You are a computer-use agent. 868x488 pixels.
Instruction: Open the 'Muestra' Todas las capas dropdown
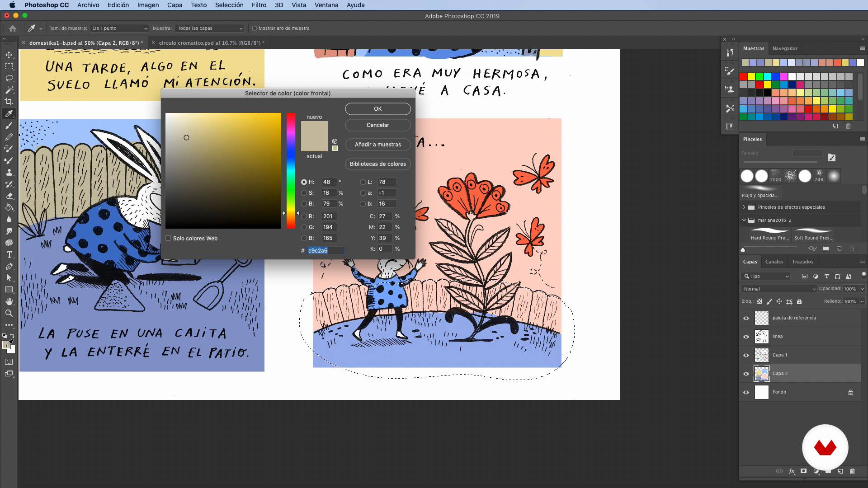click(210, 28)
